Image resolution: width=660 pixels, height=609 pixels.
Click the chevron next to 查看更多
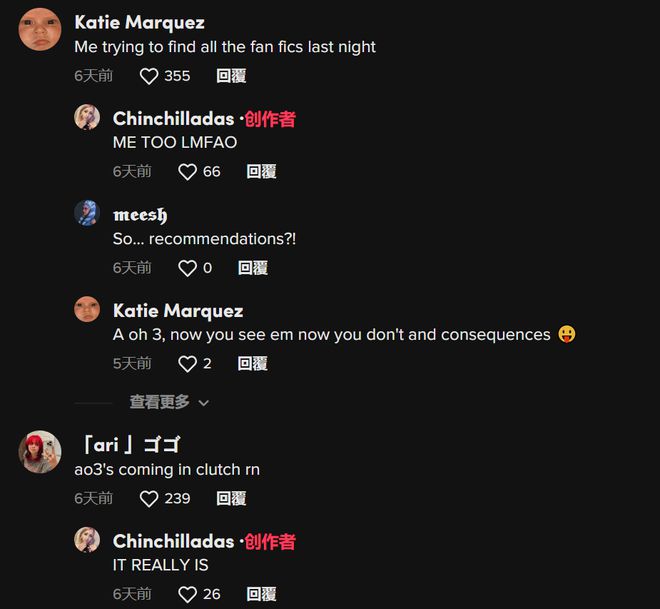pyautogui.click(x=204, y=403)
